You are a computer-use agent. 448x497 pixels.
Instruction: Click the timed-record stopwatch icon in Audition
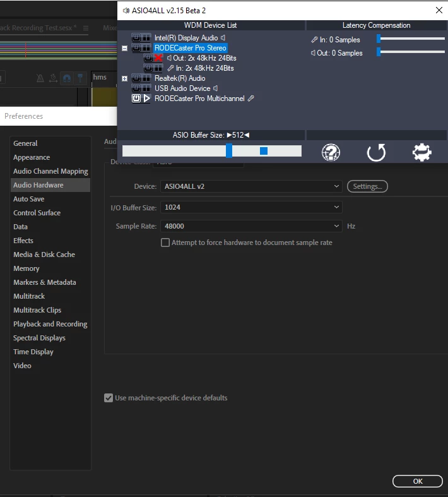point(54,78)
